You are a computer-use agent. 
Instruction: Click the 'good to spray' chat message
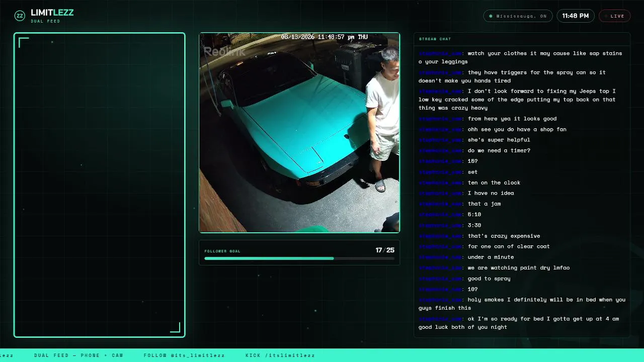pyautogui.click(x=522, y=279)
